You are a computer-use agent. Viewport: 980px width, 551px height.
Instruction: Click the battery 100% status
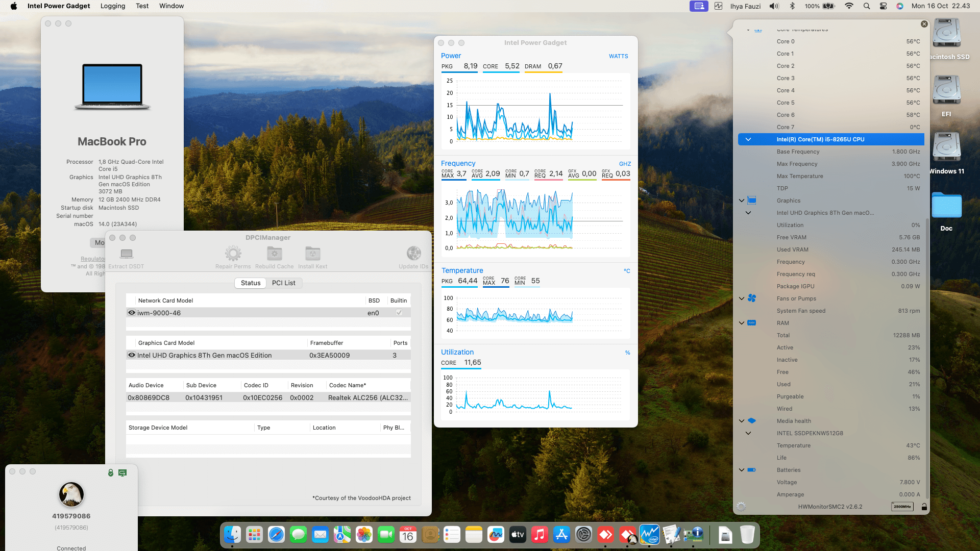coord(820,6)
